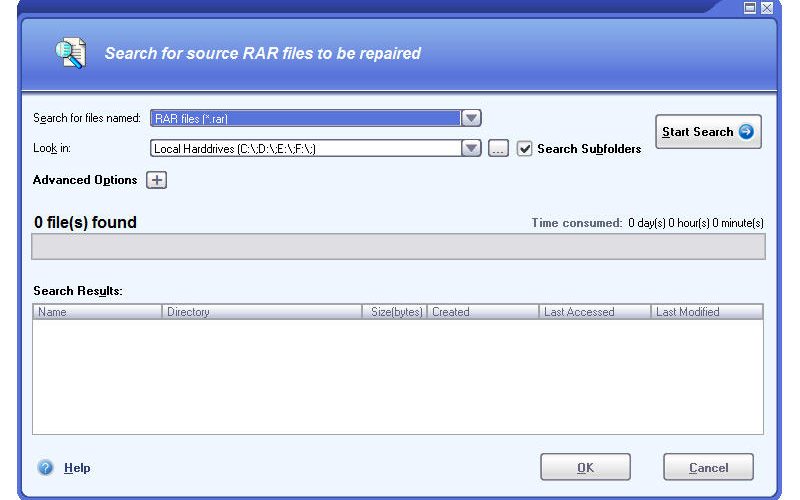Click the Cancel button
The width and height of the screenshot is (800, 500).
708,467
